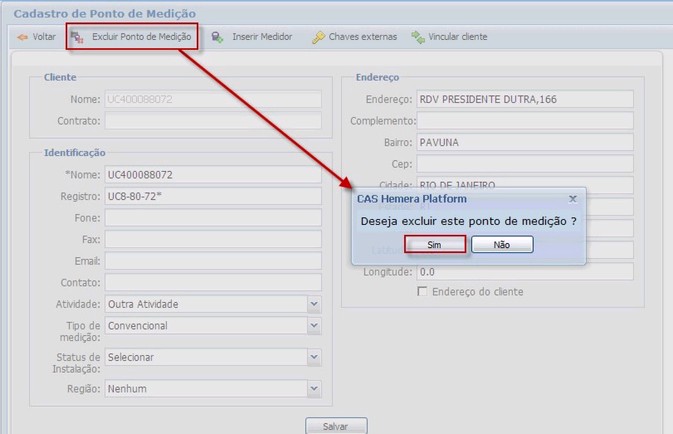Viewport: 673px width, 434px height.
Task: Click the Inserir Medidor icon
Action: pyautogui.click(x=217, y=37)
